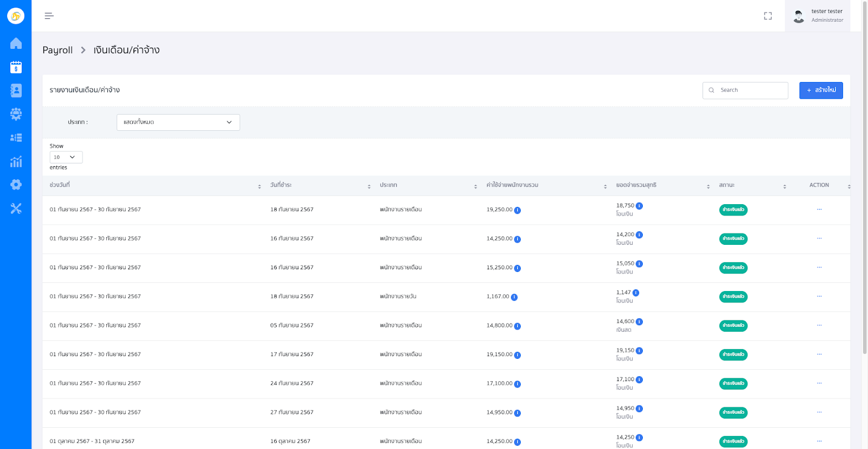Click info icon beside 19,150 net total
868x449 pixels.
(639, 351)
